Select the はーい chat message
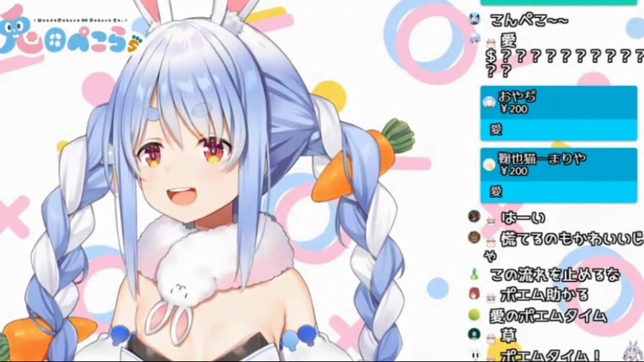Screen dimensions: 644x362 [x=523, y=217]
